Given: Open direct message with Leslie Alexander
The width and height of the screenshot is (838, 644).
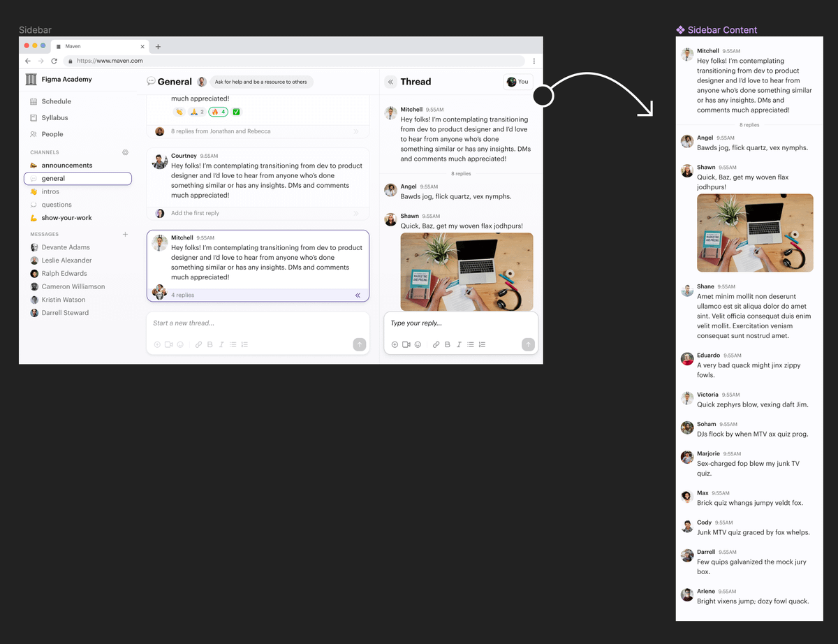Looking at the screenshot, I should (x=66, y=261).
